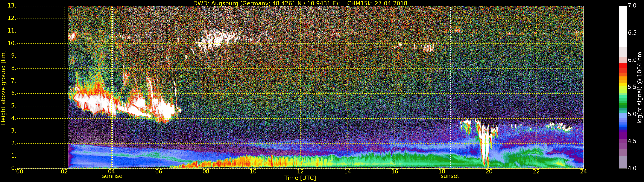Click the '08' time tick label
Screen dimensions: 644x182
point(206,171)
